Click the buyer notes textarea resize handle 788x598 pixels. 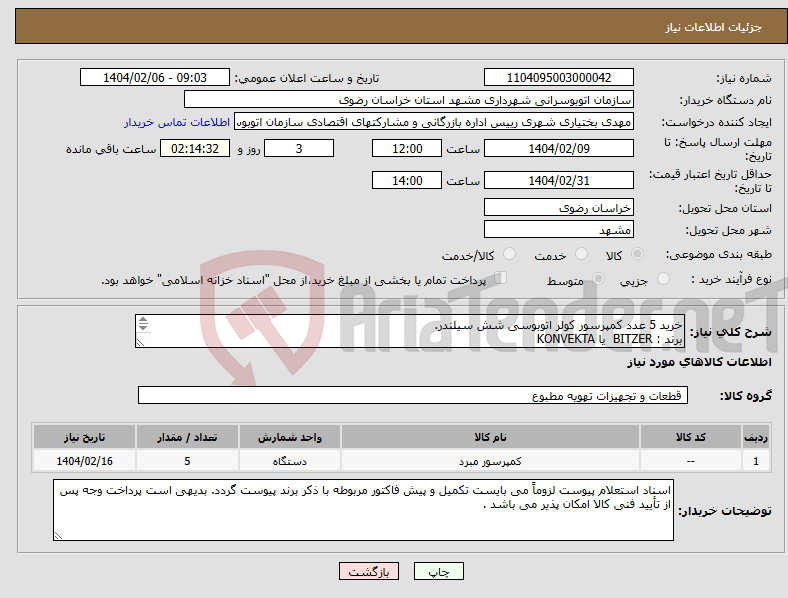[x=58, y=536]
